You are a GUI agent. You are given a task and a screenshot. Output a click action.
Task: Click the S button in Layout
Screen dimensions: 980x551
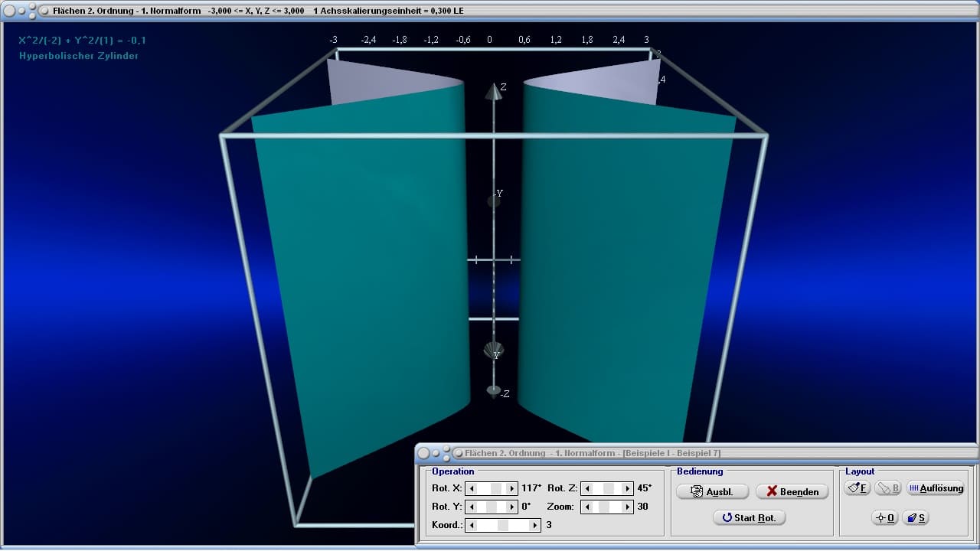tap(916, 517)
